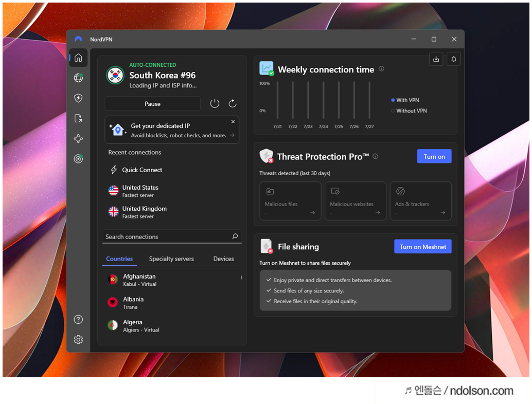Click the 7/24 bar in weekly chart
The height and width of the screenshot is (404, 532).
pyautogui.click(x=323, y=100)
